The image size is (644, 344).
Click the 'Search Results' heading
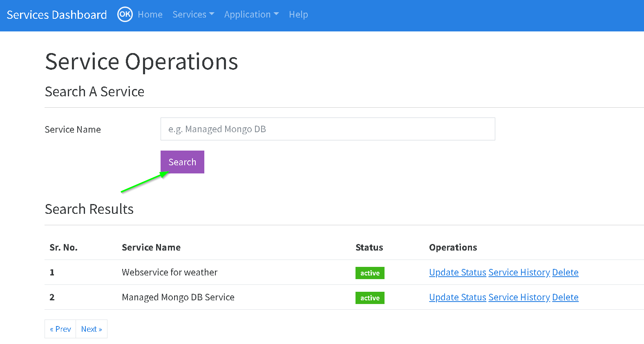[x=89, y=209]
